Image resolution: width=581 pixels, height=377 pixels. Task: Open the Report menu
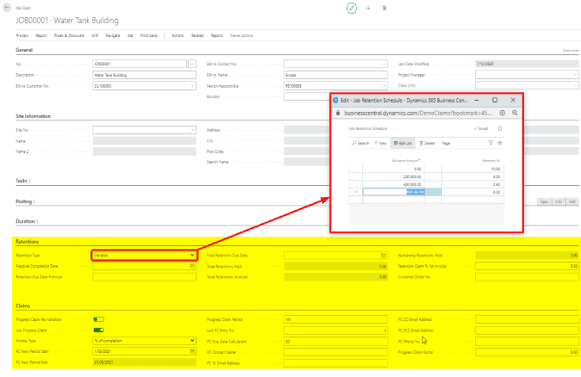(x=41, y=36)
